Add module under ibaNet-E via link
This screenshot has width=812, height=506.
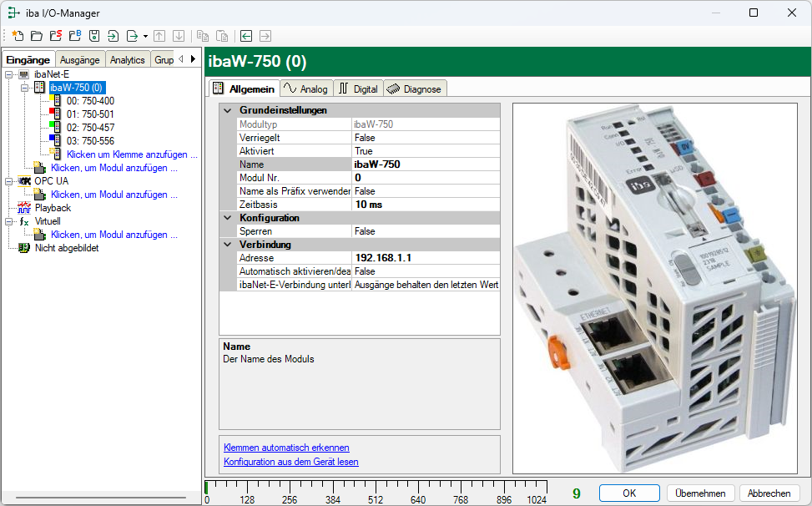[114, 168]
